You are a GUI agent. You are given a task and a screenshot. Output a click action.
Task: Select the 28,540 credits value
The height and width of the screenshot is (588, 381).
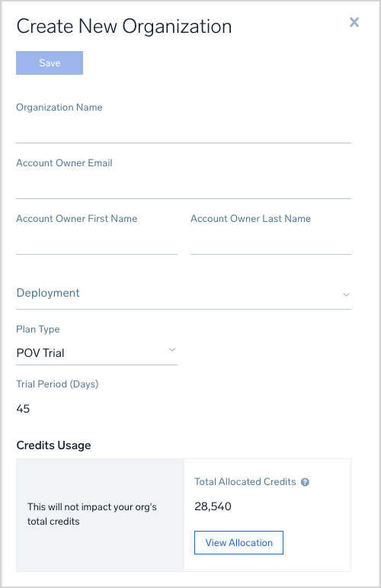pos(213,506)
